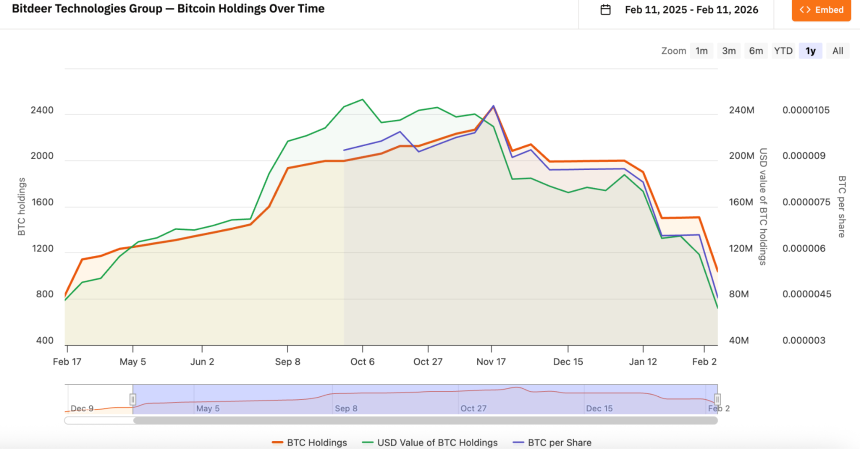Toggle BTC Holdings series in legend

point(316,442)
